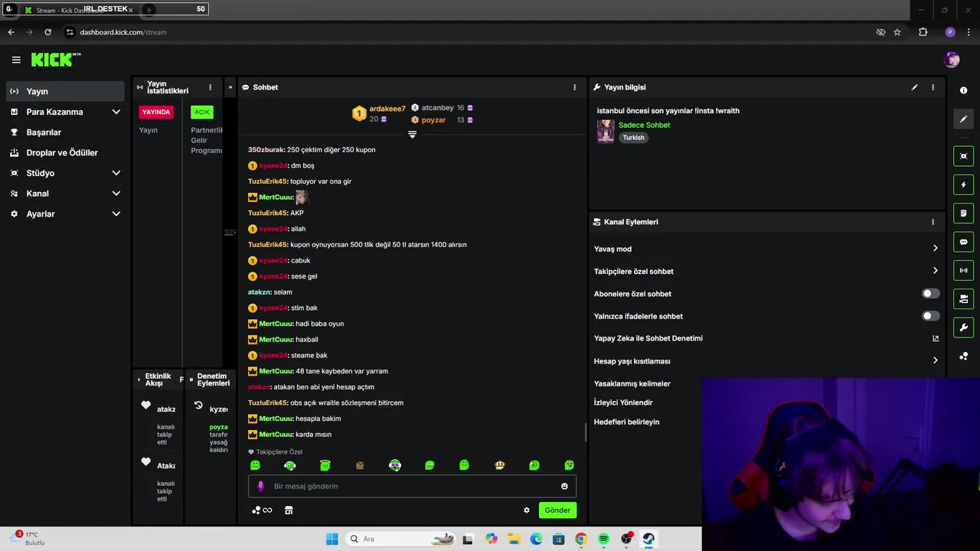Click the collapse arrow left of Sohbet panel

click(x=230, y=87)
